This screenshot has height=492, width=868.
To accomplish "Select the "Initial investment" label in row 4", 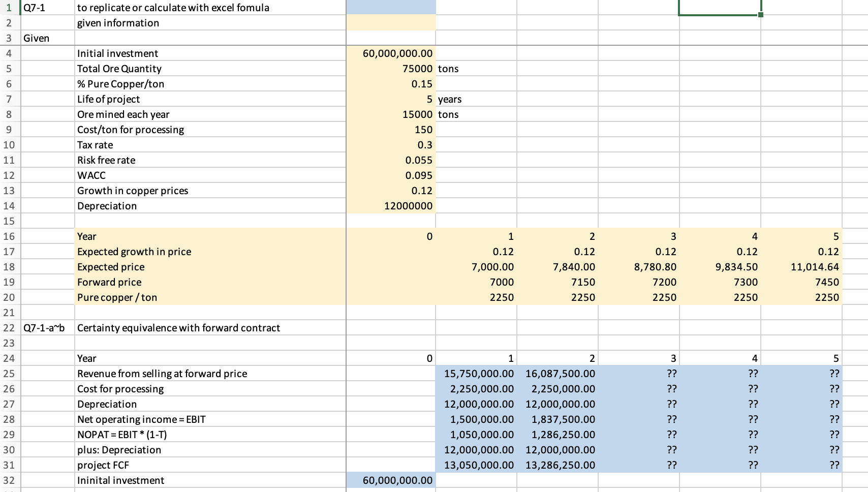I will (117, 53).
